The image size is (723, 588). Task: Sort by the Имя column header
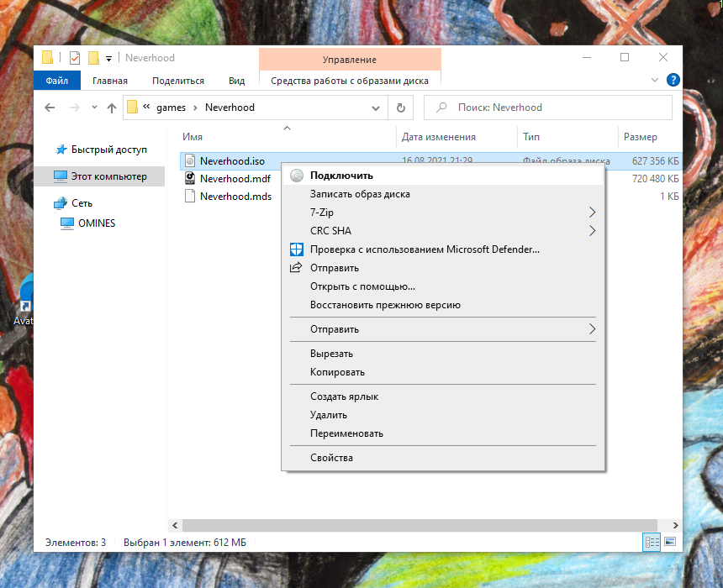193,137
